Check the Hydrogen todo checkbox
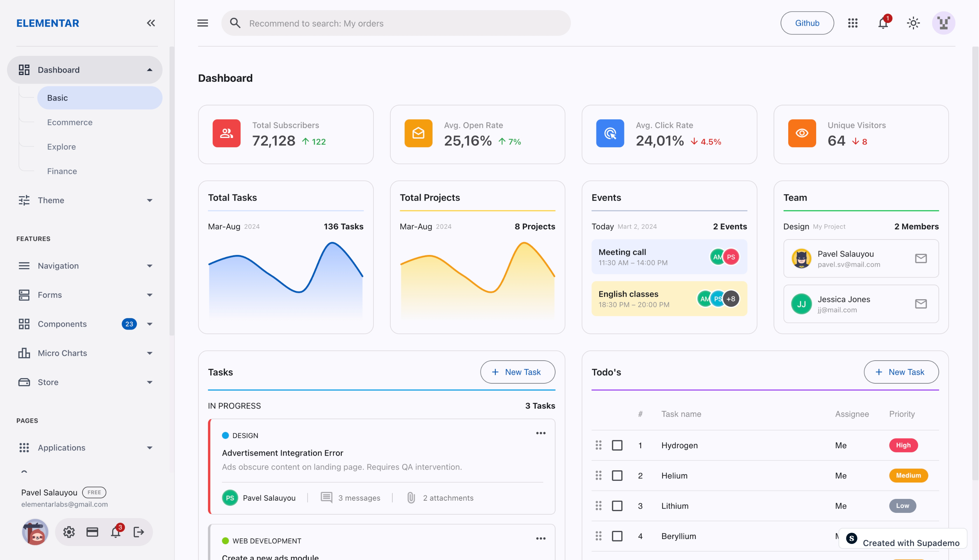Viewport: 979px width, 560px height. point(617,445)
